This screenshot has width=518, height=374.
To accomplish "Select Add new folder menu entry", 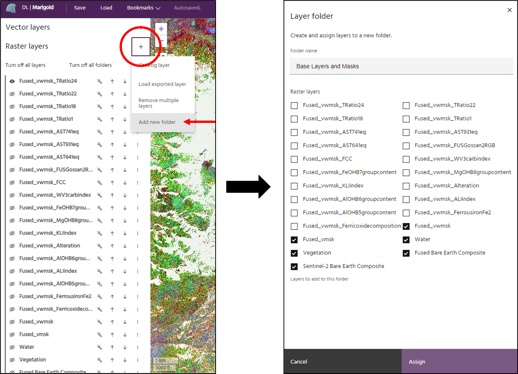I will coord(162,122).
